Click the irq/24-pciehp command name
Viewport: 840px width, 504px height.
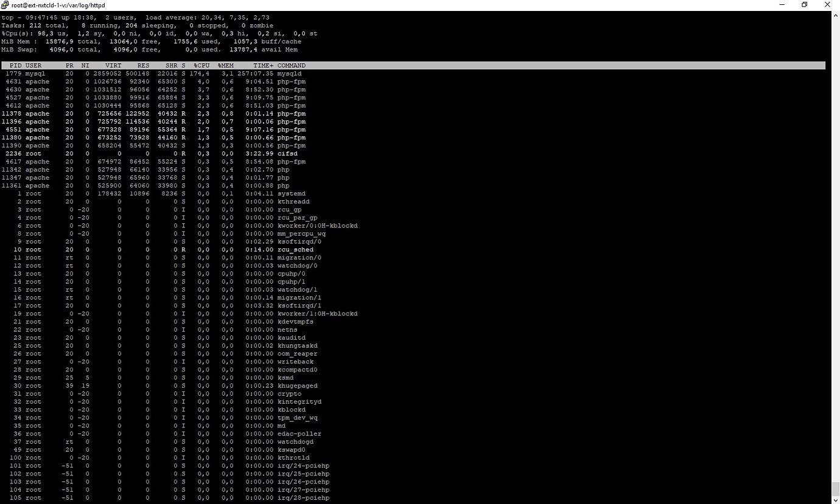[304, 466]
